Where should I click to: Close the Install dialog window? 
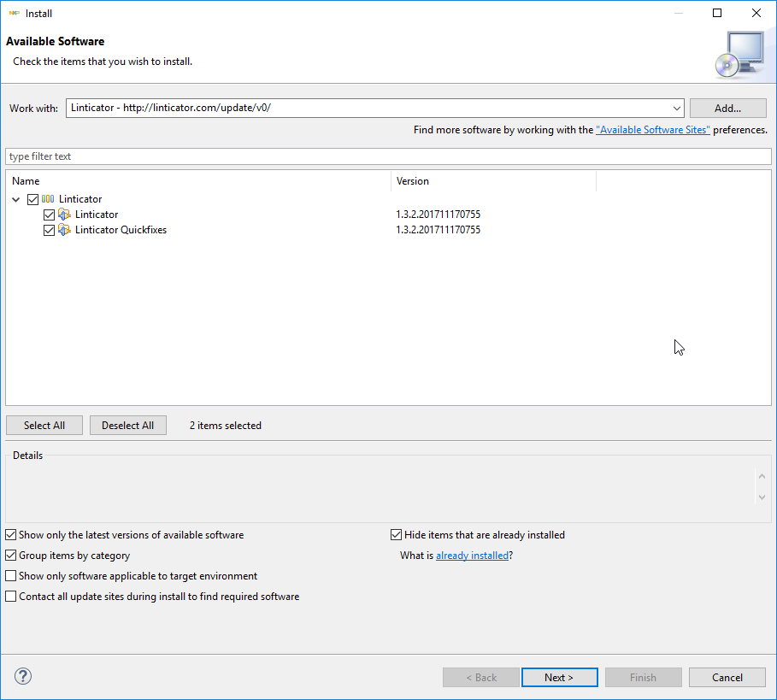(756, 13)
